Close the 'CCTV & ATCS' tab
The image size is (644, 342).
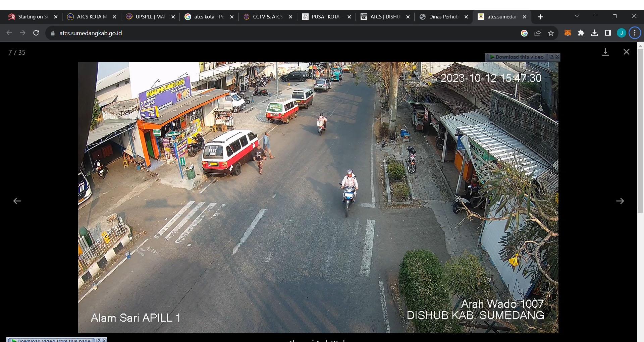coord(290,17)
